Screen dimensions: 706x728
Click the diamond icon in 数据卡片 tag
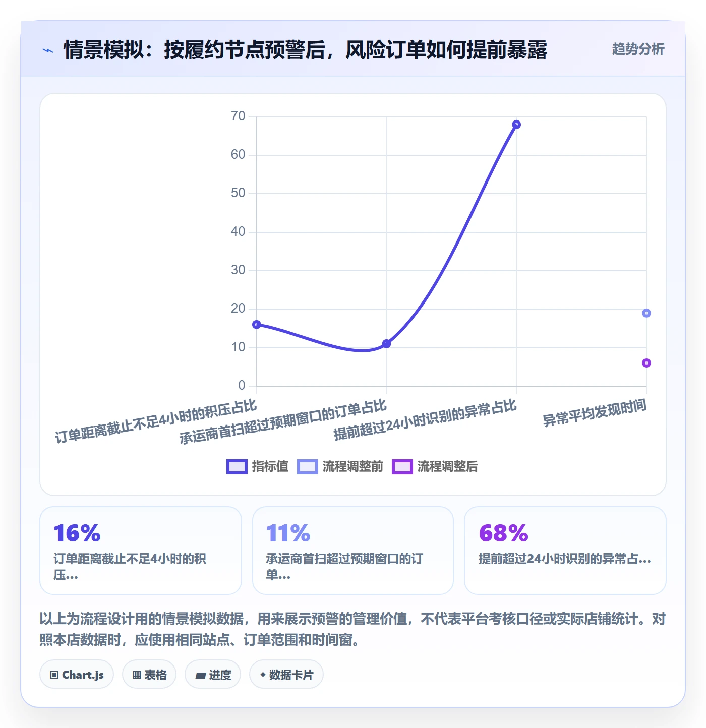(x=263, y=675)
